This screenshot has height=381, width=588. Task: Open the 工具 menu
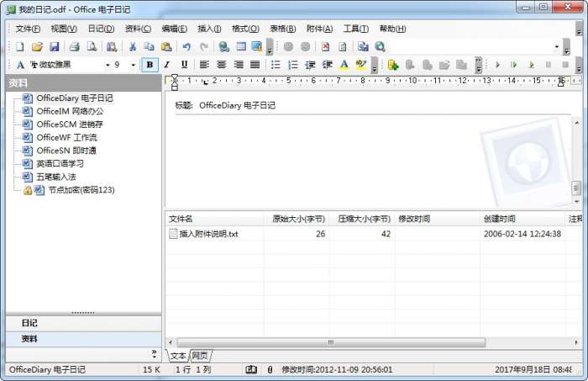point(356,29)
